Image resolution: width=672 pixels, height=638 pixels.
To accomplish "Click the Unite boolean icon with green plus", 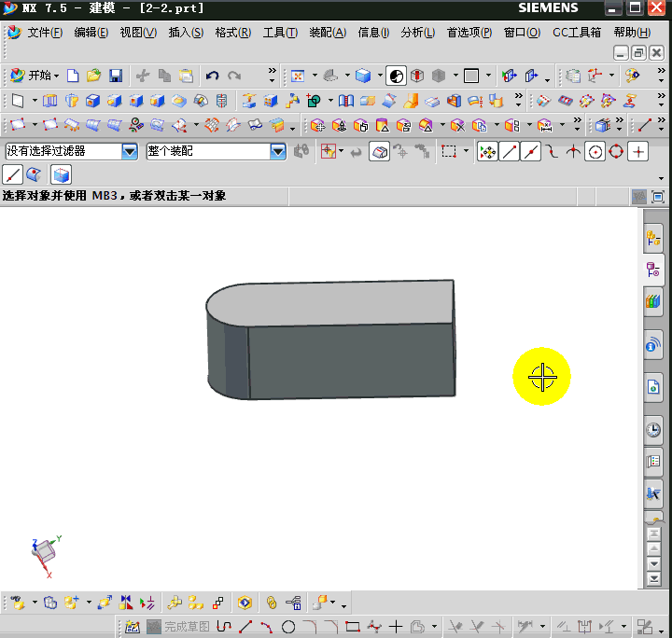I will tap(314, 102).
